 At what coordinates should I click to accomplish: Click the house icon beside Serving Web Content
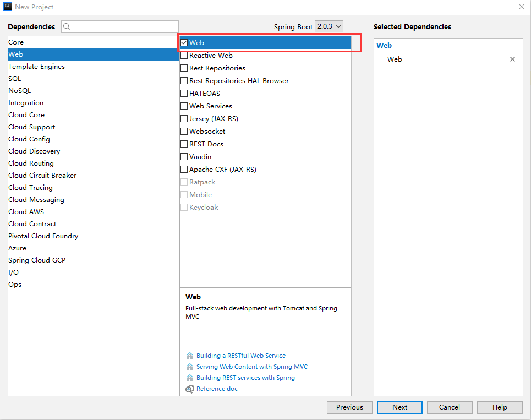[x=190, y=367]
